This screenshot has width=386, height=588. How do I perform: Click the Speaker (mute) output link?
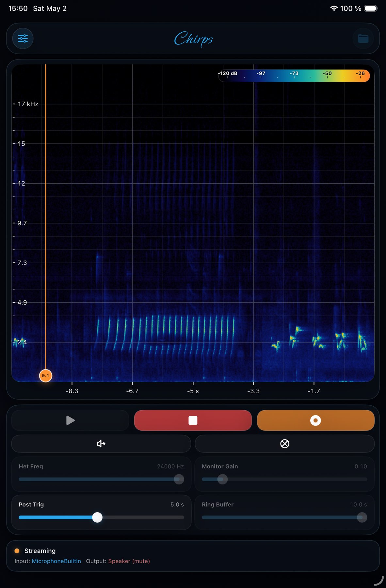[x=129, y=561]
